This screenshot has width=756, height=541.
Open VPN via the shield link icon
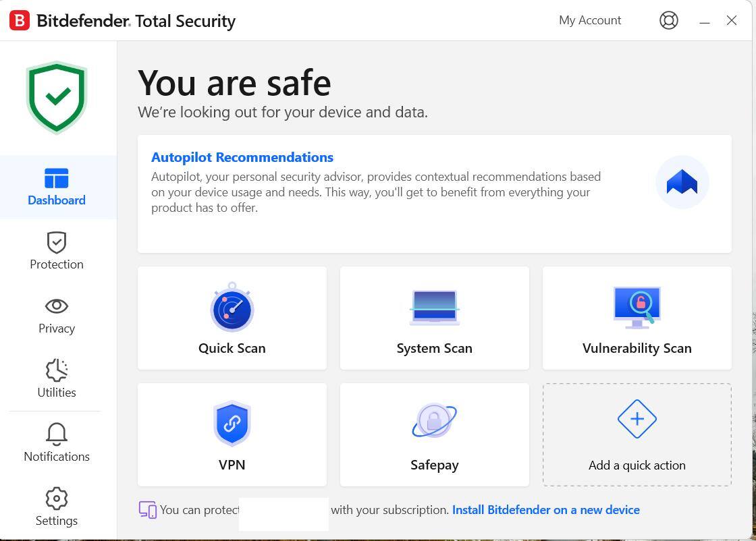(232, 424)
